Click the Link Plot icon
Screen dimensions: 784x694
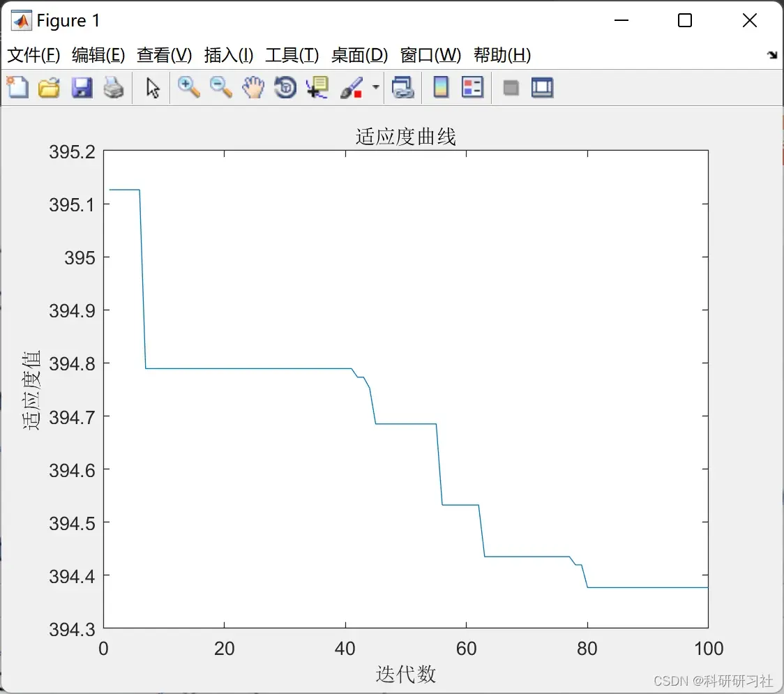pyautogui.click(x=403, y=87)
